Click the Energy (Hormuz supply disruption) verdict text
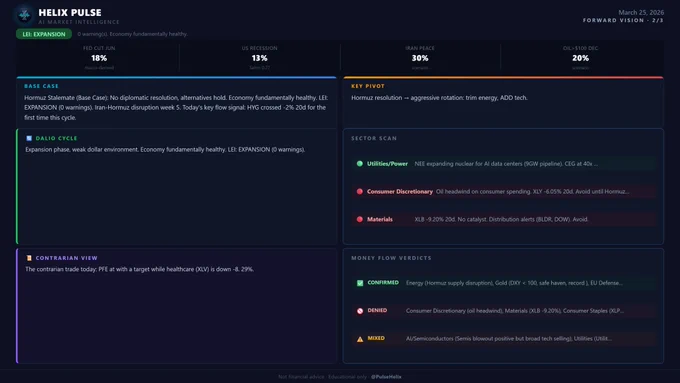The image size is (680, 383). [514, 283]
